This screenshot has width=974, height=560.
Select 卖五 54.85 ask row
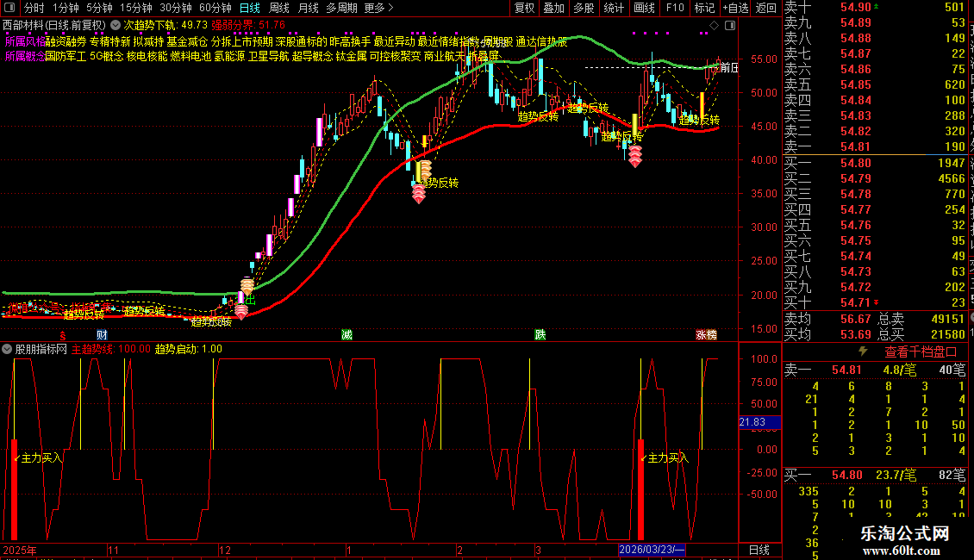coord(875,84)
